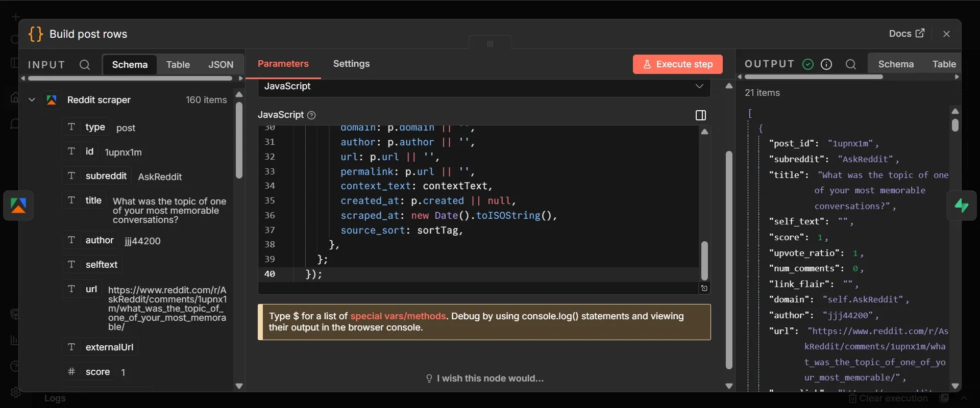Screen dimensions: 980x408
Task: Select the Parameters tab
Action: tap(283, 64)
